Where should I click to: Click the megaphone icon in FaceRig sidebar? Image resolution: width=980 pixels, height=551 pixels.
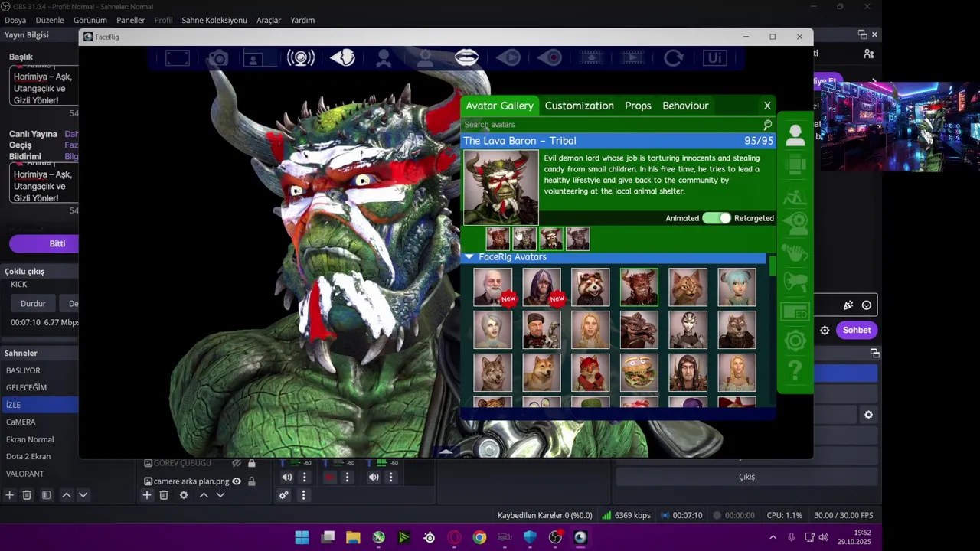click(795, 282)
